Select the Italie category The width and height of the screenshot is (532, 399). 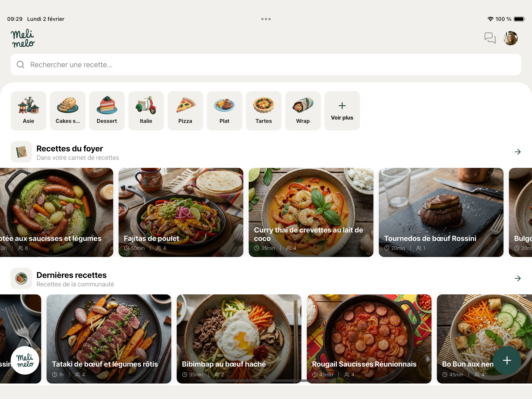[146, 111]
